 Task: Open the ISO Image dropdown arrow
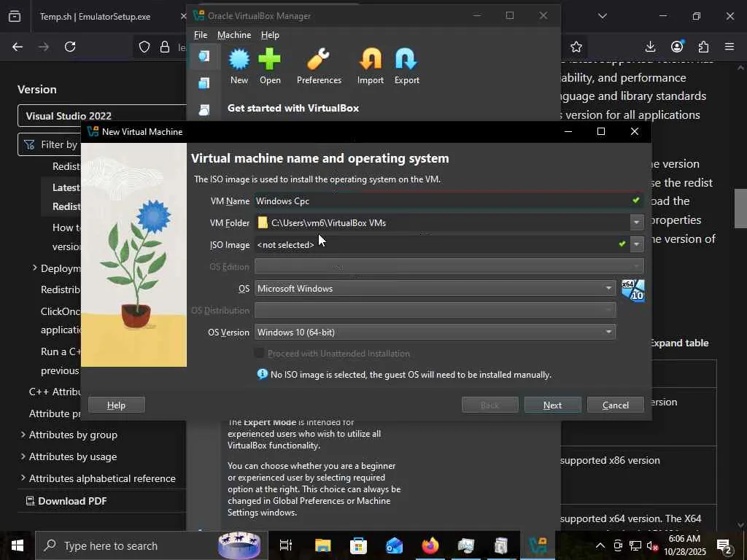636,244
